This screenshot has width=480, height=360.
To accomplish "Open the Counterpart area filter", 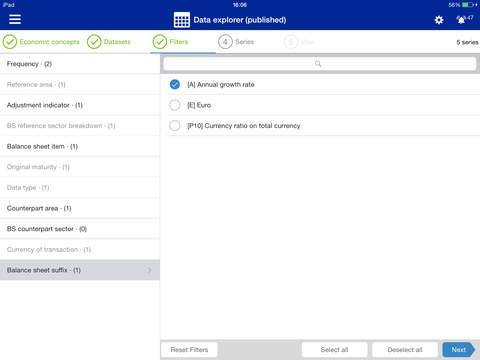I will 80,208.
